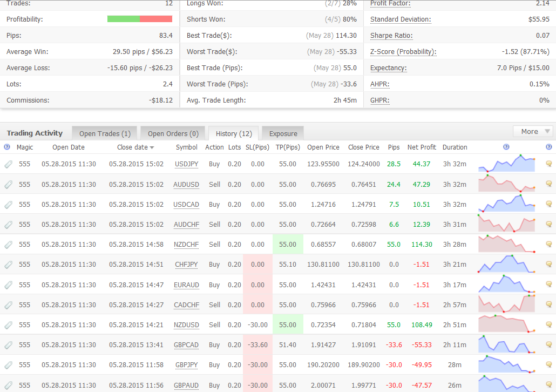Open the comment bubble on the GBPJPY row
556x392 pixels.
tap(548, 364)
